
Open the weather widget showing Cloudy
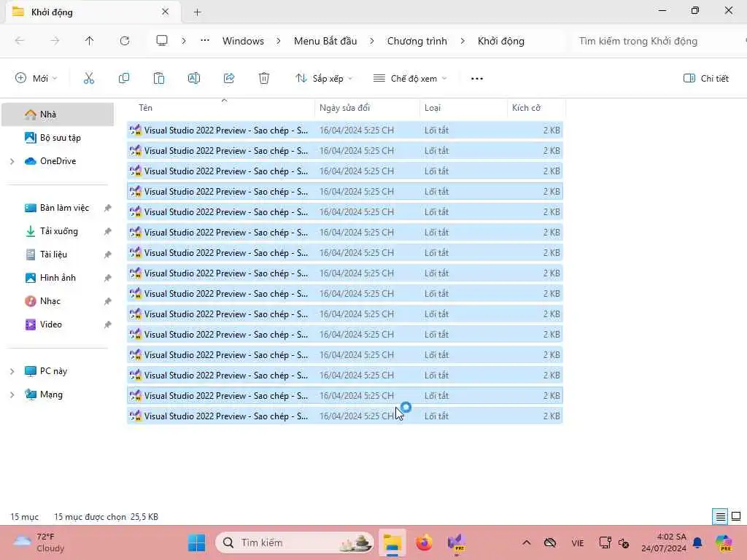[39, 542]
